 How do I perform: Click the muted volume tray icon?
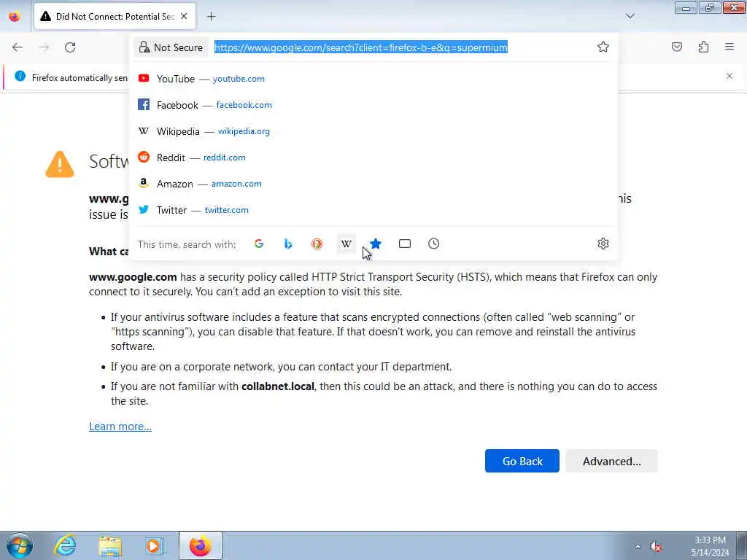657,547
